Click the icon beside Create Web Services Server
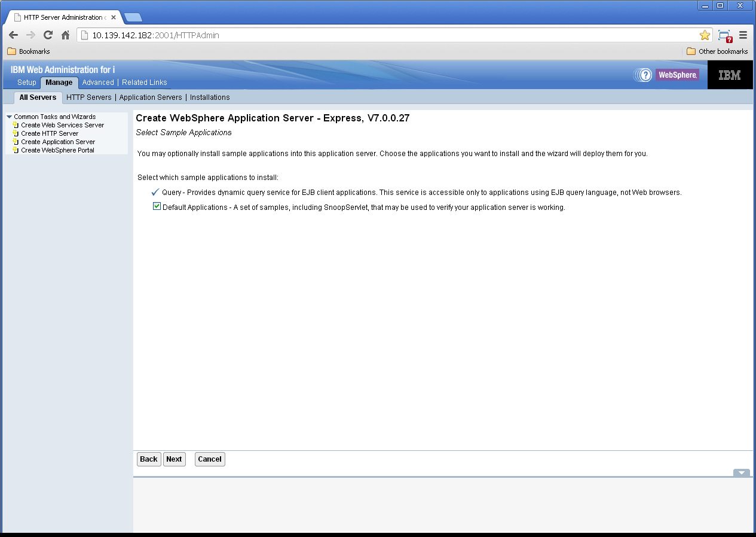 [x=16, y=125]
